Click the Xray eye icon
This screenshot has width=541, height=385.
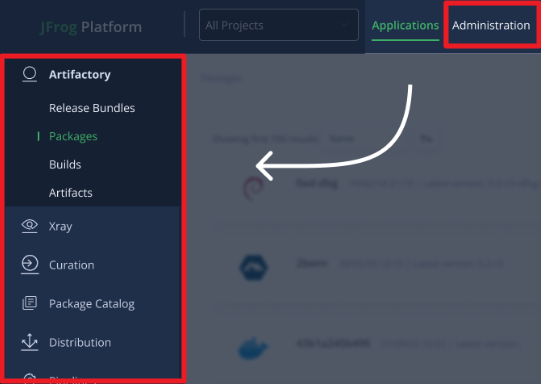(x=29, y=226)
